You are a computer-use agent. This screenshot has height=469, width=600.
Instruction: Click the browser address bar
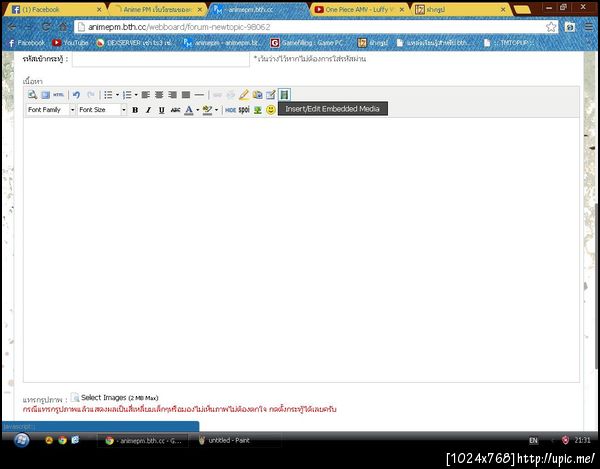(310, 27)
